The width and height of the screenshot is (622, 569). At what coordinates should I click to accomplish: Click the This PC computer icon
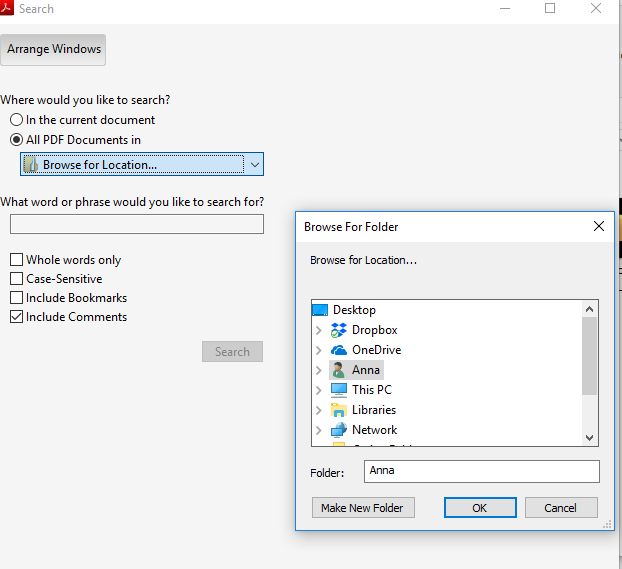[x=338, y=390]
